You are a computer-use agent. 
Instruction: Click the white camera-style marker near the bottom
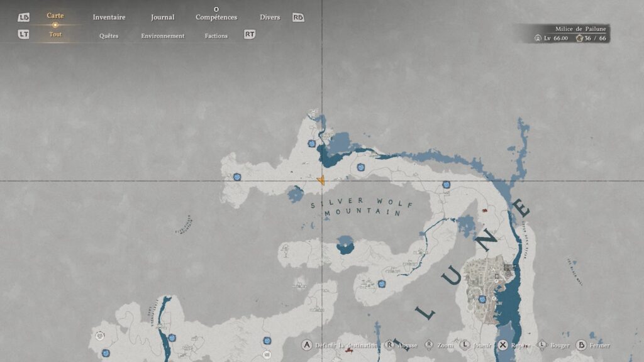267,354
